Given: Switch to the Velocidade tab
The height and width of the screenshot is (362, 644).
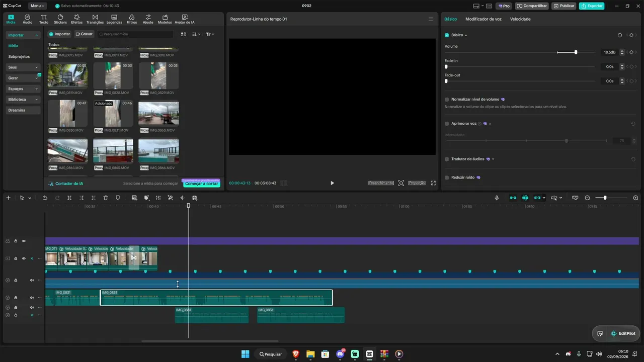Looking at the screenshot, I should [520, 19].
